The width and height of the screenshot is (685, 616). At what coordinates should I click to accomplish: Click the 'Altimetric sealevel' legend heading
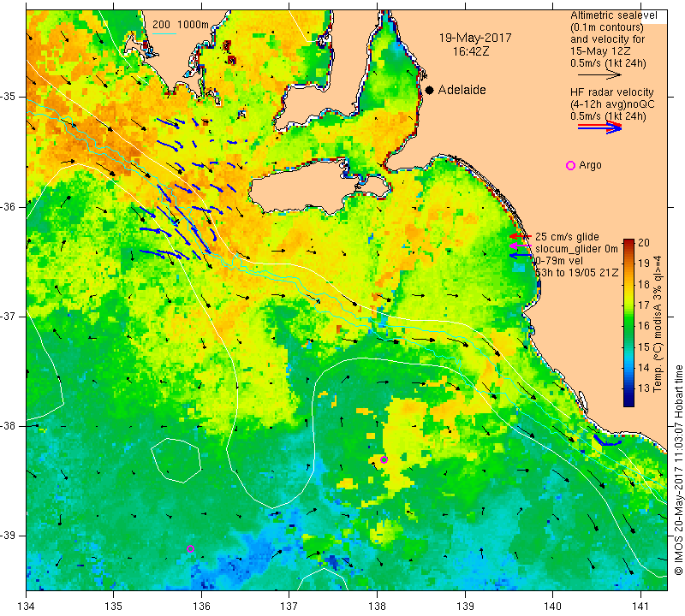613,15
